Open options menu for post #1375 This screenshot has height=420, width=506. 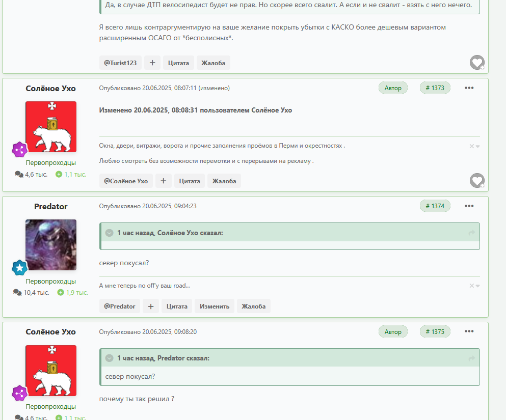(469, 331)
